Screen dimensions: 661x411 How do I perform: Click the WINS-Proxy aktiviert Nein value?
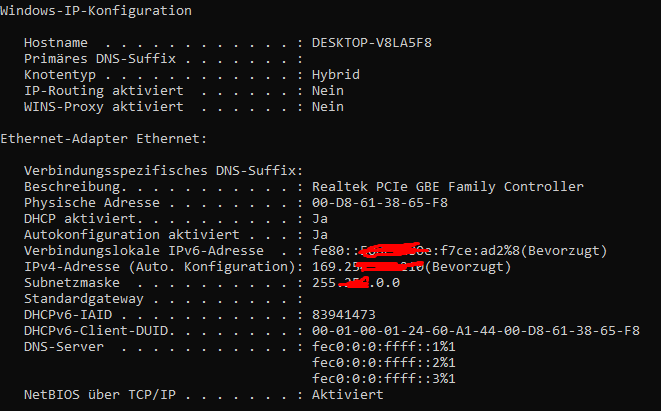click(x=328, y=107)
